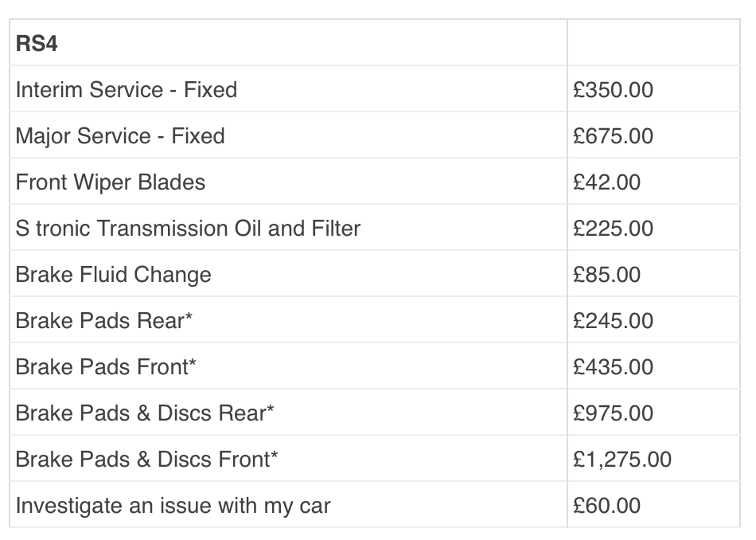
Task: Select the Brake Pads & Discs Rear* label
Action: pos(145,413)
